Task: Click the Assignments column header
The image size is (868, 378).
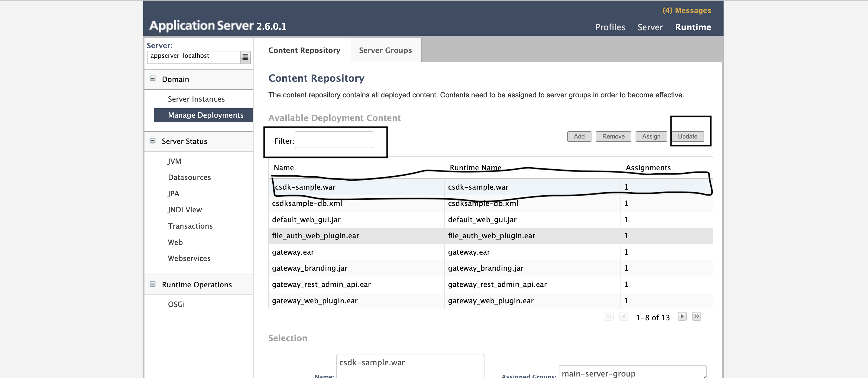Action: pyautogui.click(x=648, y=168)
